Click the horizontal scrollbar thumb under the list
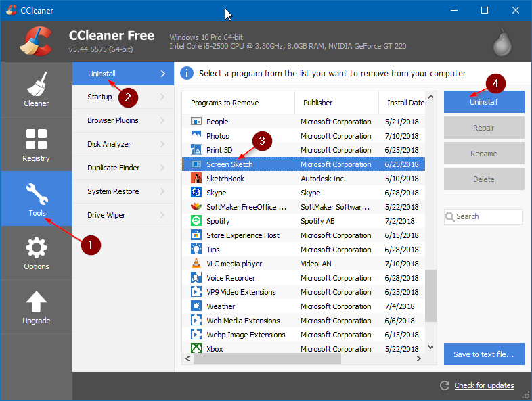 [x=267, y=358]
